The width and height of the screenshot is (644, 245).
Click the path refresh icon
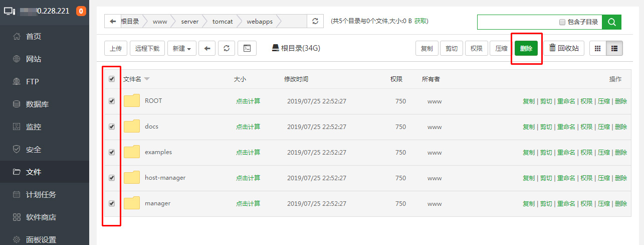315,21
